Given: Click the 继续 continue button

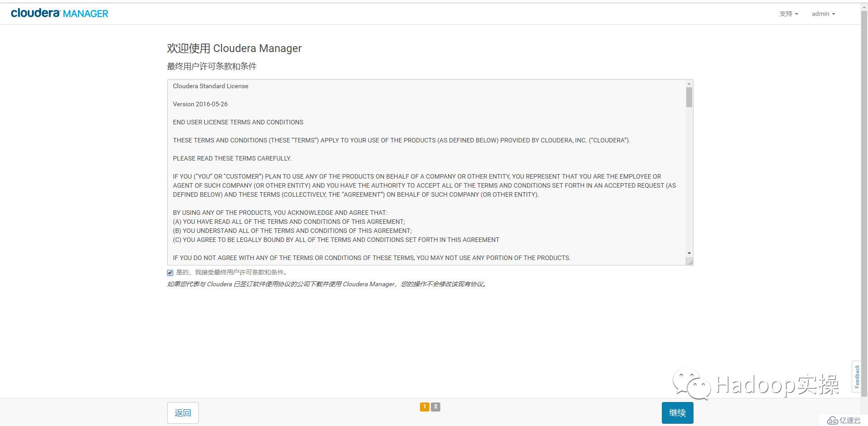Looking at the screenshot, I should tap(677, 412).
